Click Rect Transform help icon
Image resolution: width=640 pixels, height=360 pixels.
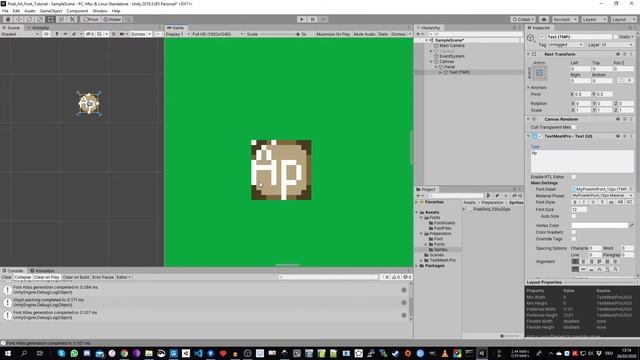pos(618,54)
